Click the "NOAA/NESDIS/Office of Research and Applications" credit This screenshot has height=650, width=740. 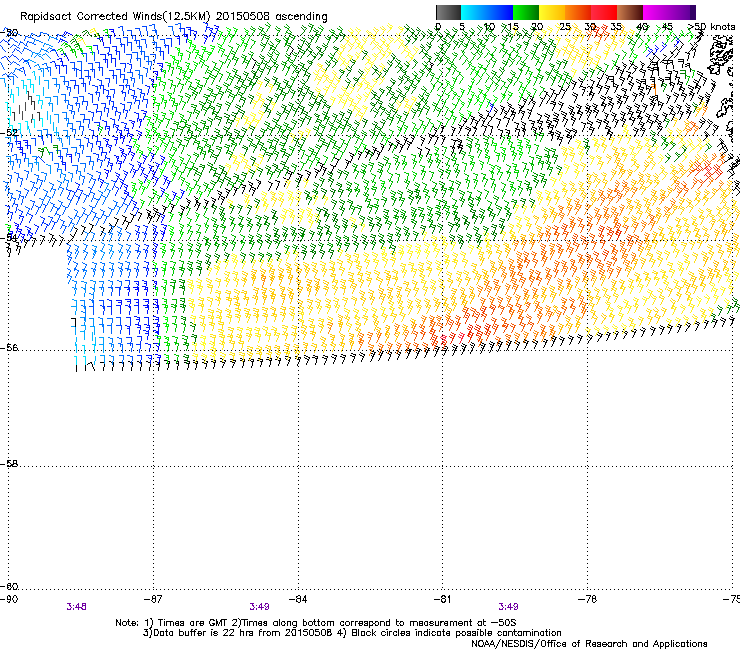coord(589,644)
